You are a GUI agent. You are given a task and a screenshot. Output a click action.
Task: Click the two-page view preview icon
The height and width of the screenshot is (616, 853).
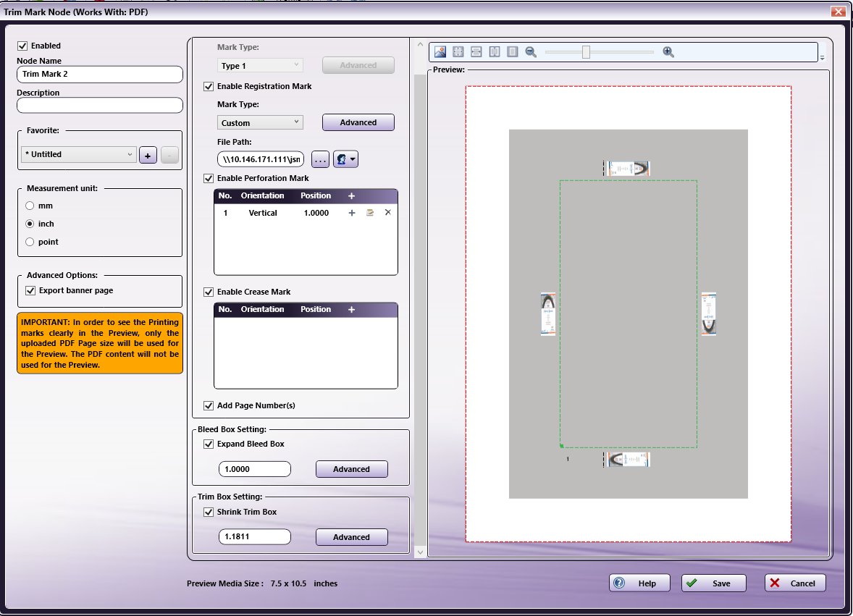point(494,51)
